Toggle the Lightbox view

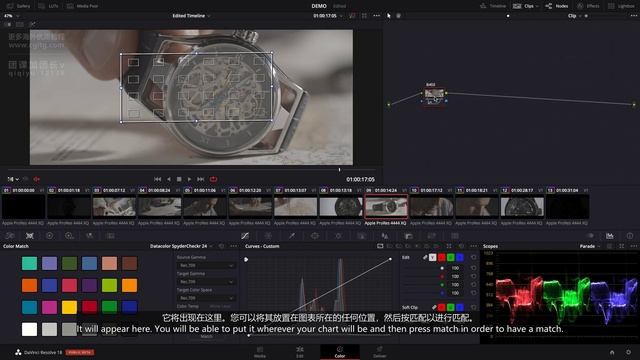621,6
